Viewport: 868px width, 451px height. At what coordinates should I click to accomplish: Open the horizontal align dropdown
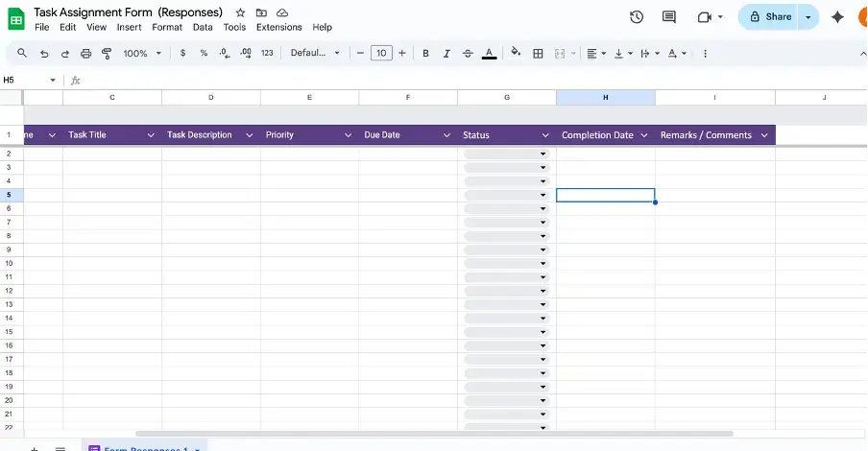(596, 54)
